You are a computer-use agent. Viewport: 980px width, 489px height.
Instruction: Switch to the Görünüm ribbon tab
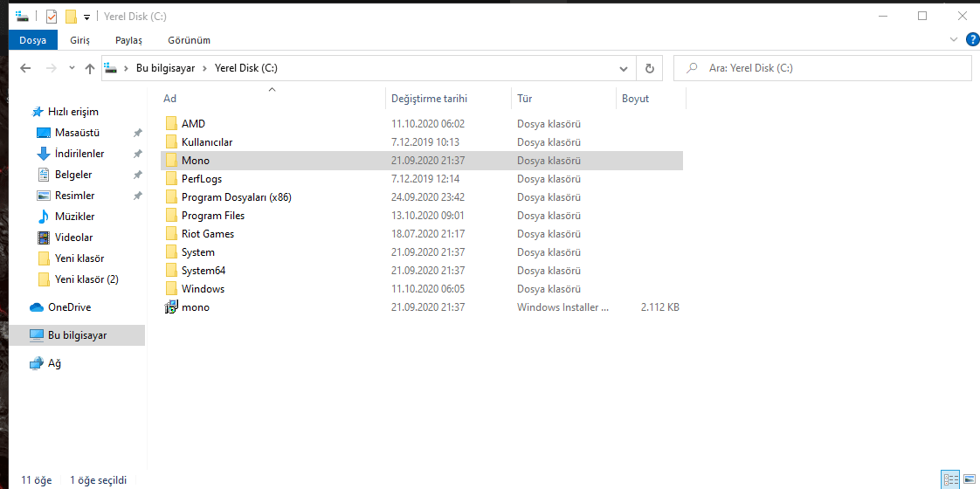[189, 40]
